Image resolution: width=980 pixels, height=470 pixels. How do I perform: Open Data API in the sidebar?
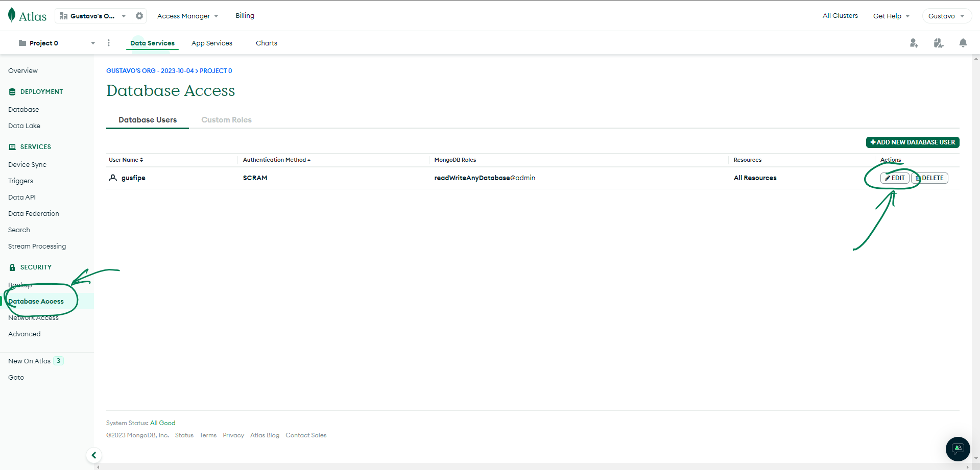pyautogui.click(x=22, y=197)
